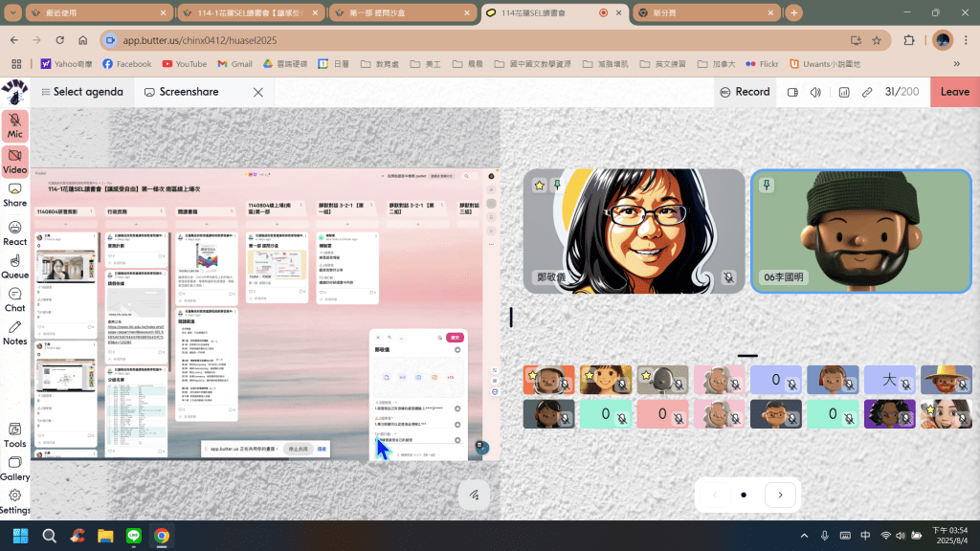The height and width of the screenshot is (551, 980).
Task: Leave the session
Action: pos(954,92)
